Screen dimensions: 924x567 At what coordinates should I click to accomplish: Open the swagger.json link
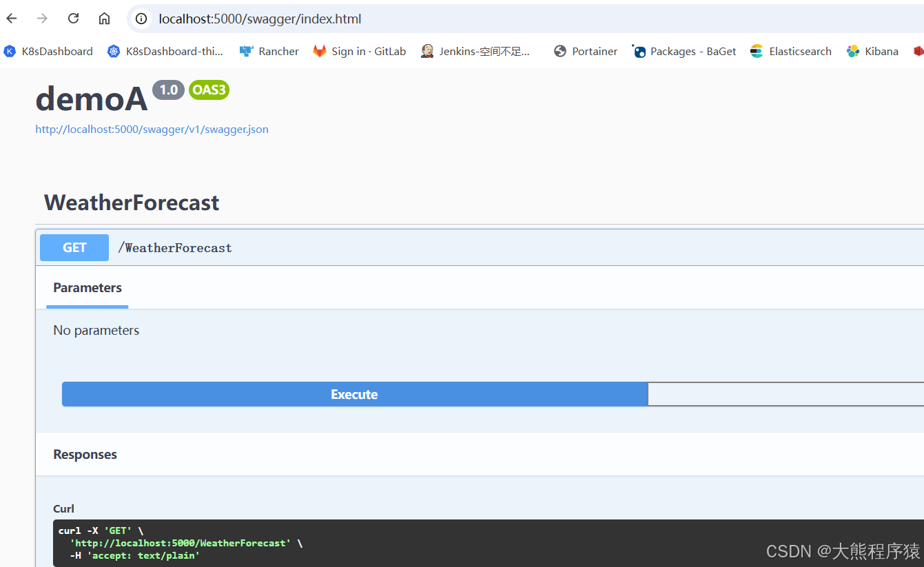point(152,129)
